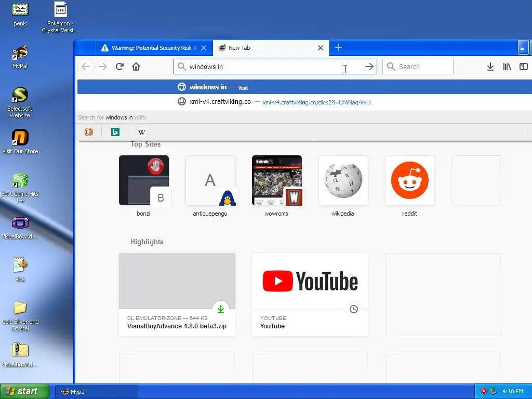Open the Library bookmarks icon

tap(507, 66)
